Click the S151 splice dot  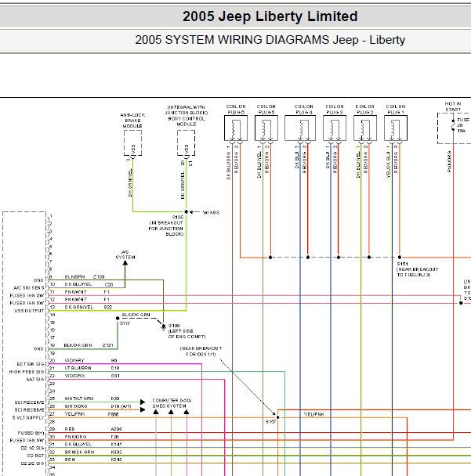(400, 257)
